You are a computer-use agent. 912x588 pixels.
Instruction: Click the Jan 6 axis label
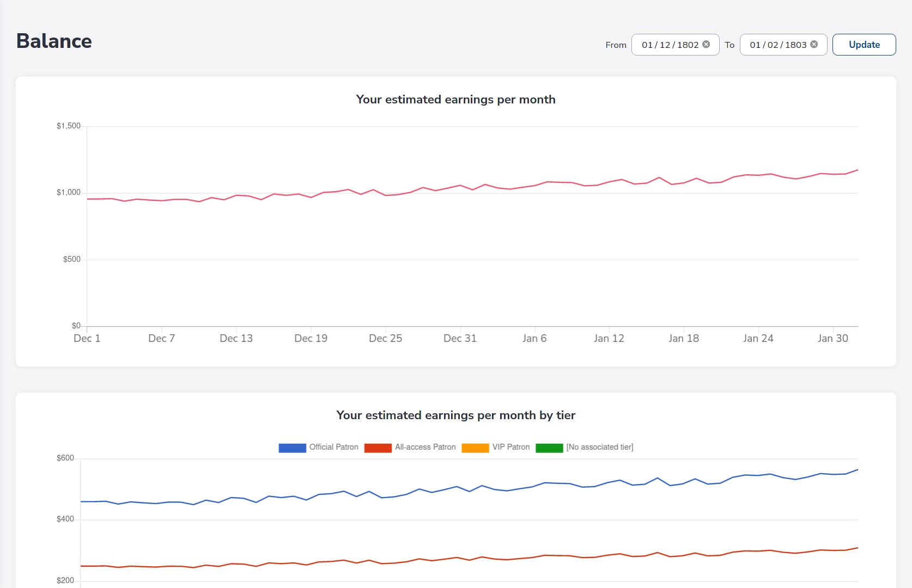[534, 338]
